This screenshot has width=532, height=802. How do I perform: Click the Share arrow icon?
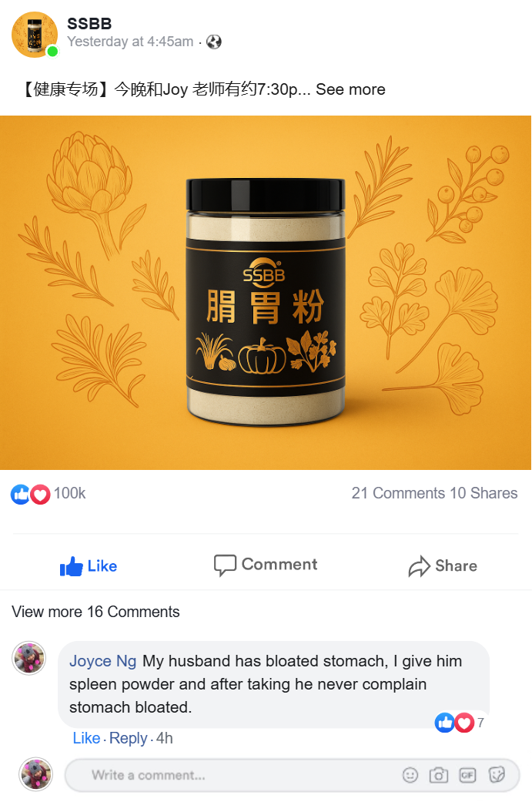click(419, 566)
